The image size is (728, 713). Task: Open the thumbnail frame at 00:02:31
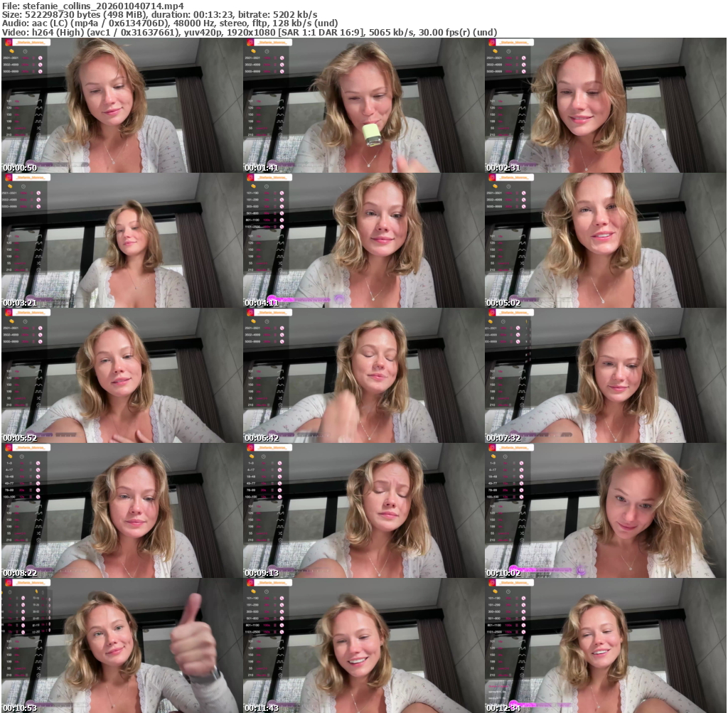point(606,105)
